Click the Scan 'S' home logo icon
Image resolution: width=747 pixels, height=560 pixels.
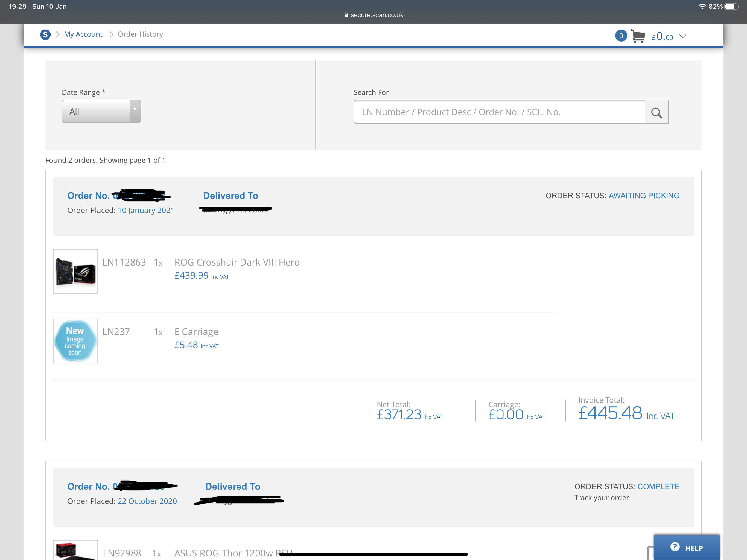[45, 34]
